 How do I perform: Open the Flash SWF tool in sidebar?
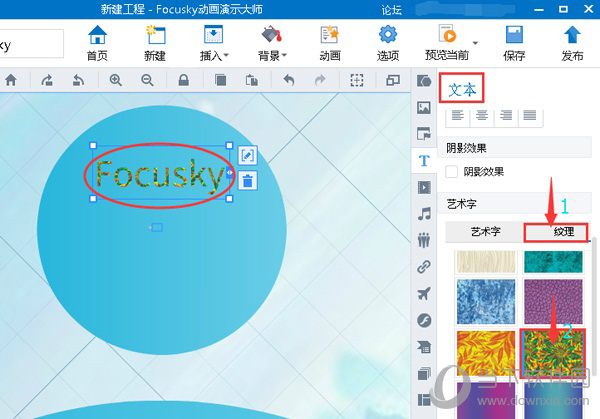pyautogui.click(x=424, y=320)
